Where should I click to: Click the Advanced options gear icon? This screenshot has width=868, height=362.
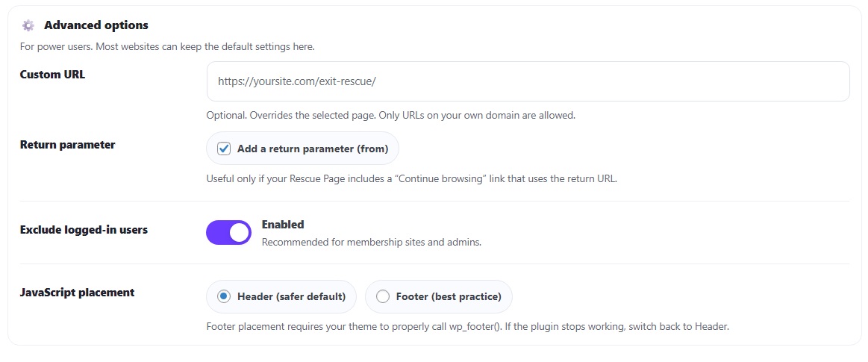click(x=28, y=25)
